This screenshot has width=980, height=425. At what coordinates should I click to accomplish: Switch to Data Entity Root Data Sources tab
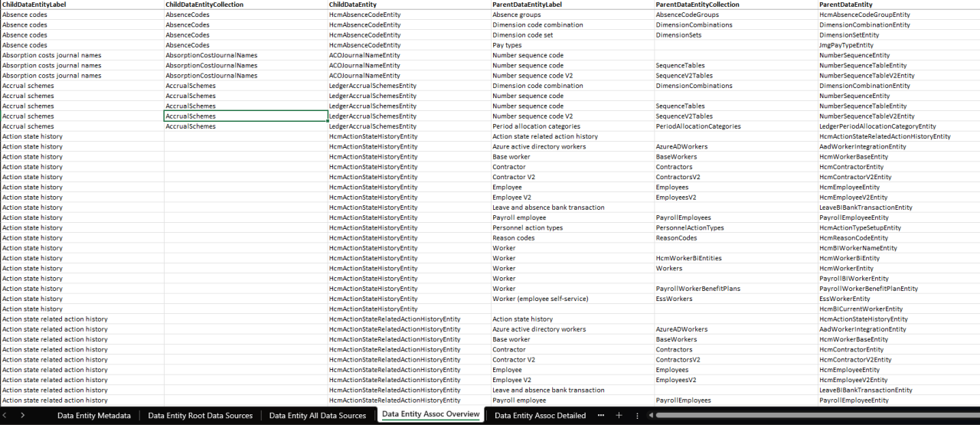(200, 415)
